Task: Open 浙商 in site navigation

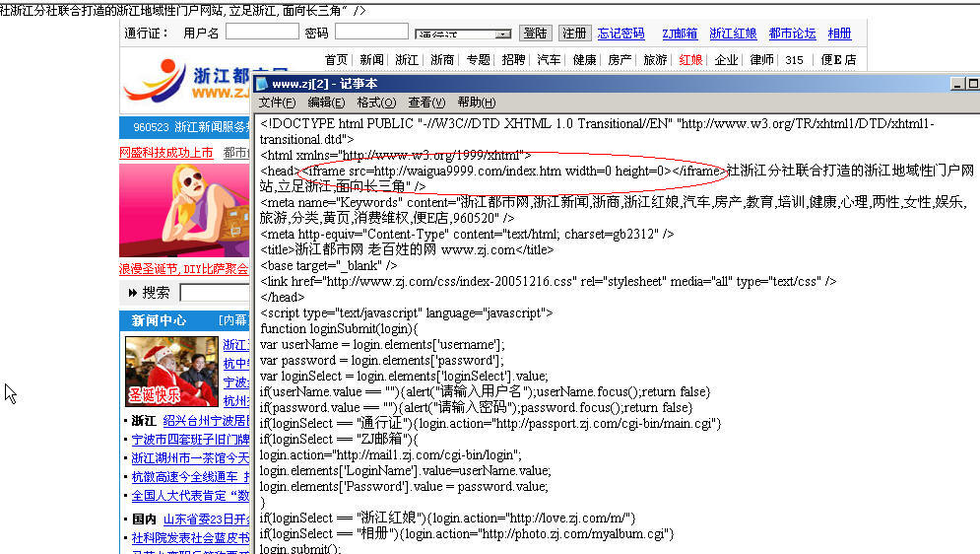Action: point(442,60)
